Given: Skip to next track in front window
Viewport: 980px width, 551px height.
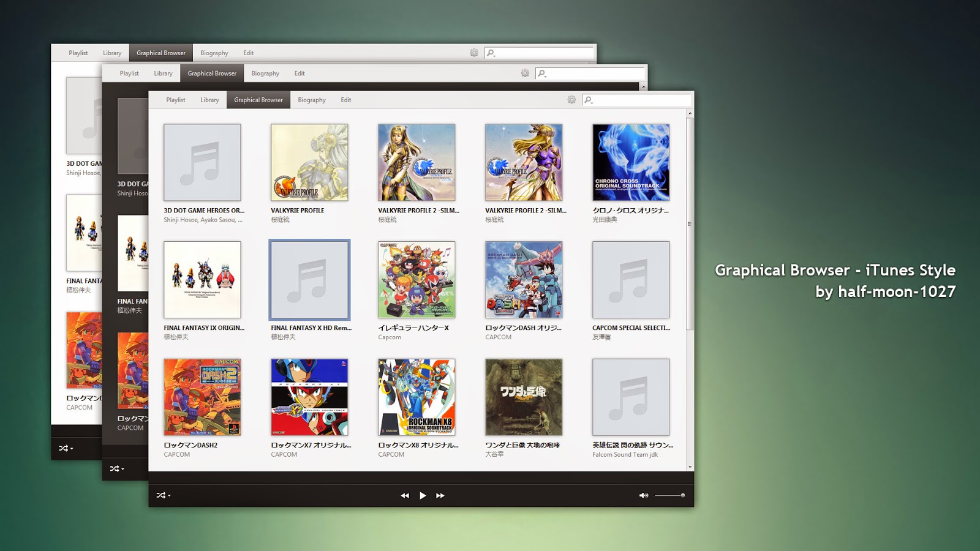Looking at the screenshot, I should coord(440,495).
